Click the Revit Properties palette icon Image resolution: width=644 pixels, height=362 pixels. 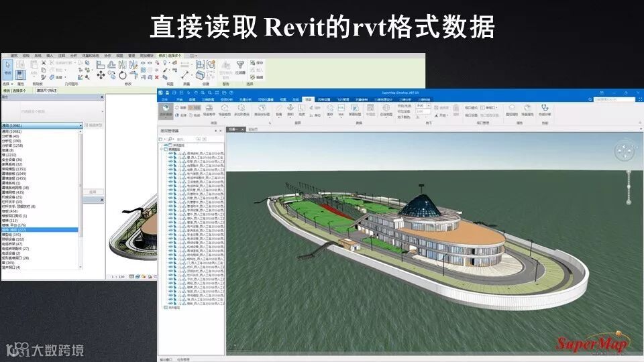coord(21,74)
